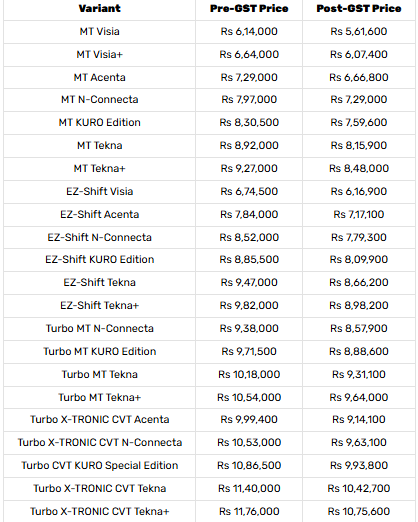Click MT Tekna post-GST price Rs 8,15,900
418x522 pixels.
[359, 146]
